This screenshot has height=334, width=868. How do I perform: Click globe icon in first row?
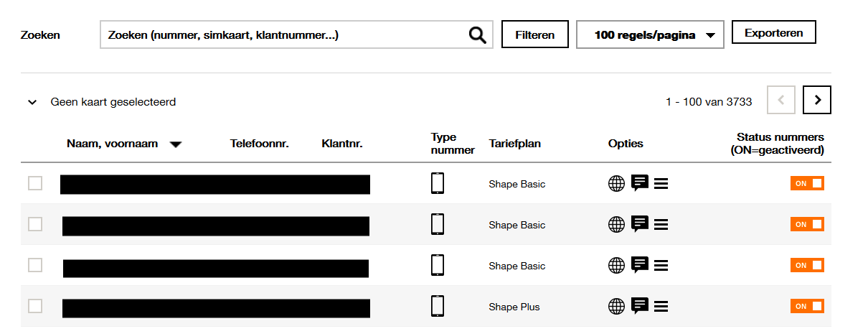pos(616,184)
